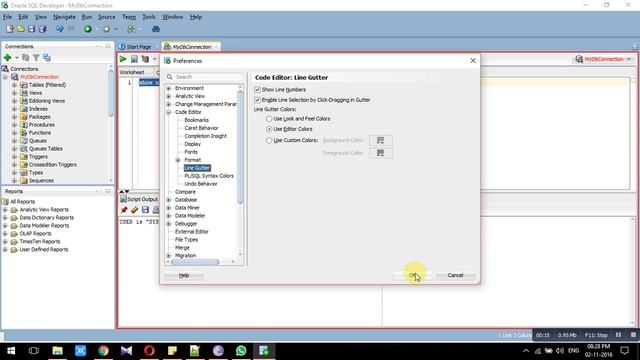Click the filter icon in Connections panel

pyautogui.click(x=36, y=58)
